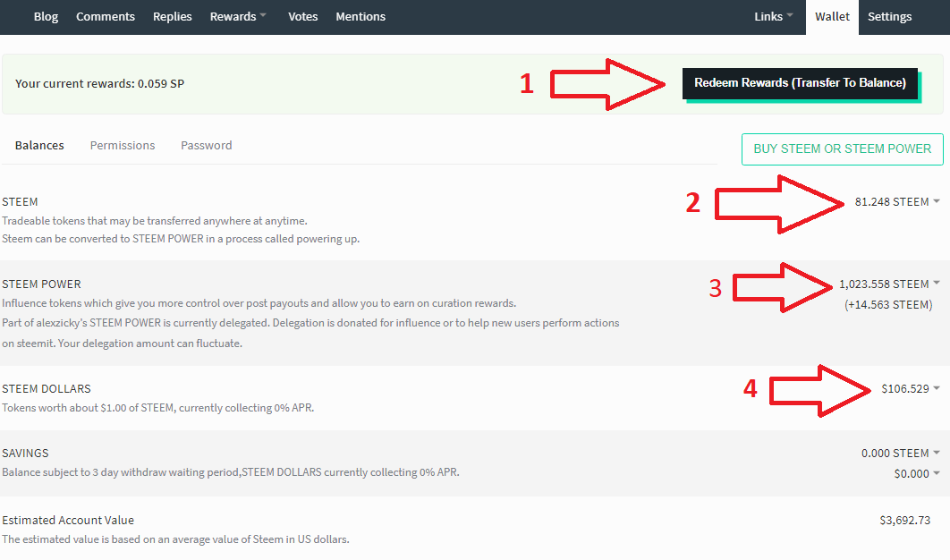The image size is (950, 560).
Task: Expand the Rewards dropdown menu
Action: point(238,17)
